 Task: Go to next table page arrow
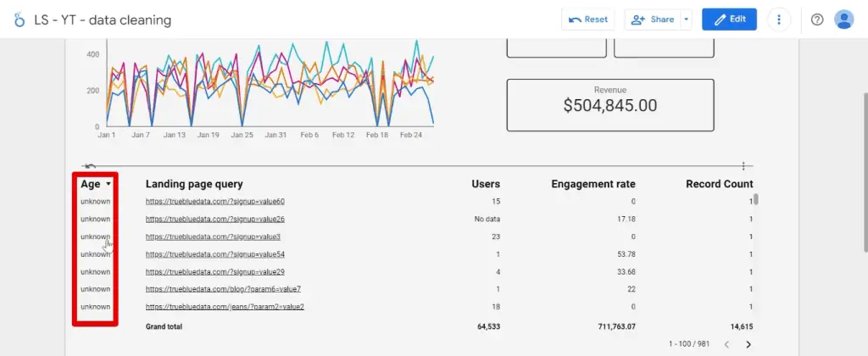coord(748,344)
